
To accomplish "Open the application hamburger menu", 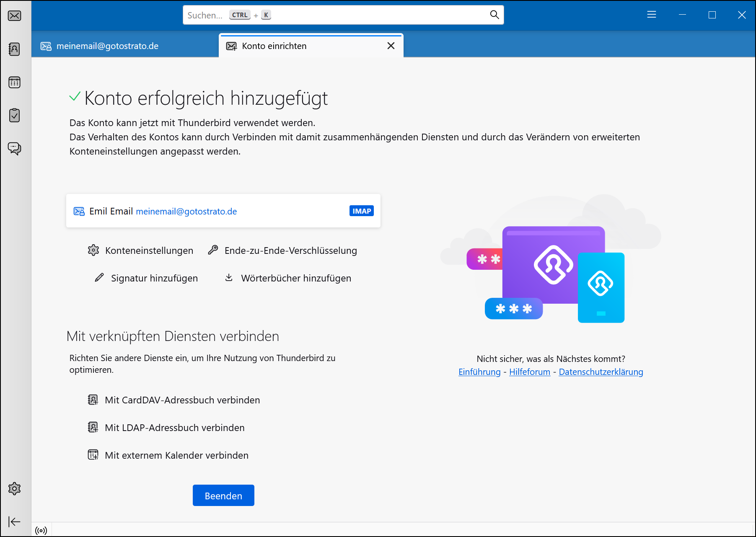I will [652, 15].
